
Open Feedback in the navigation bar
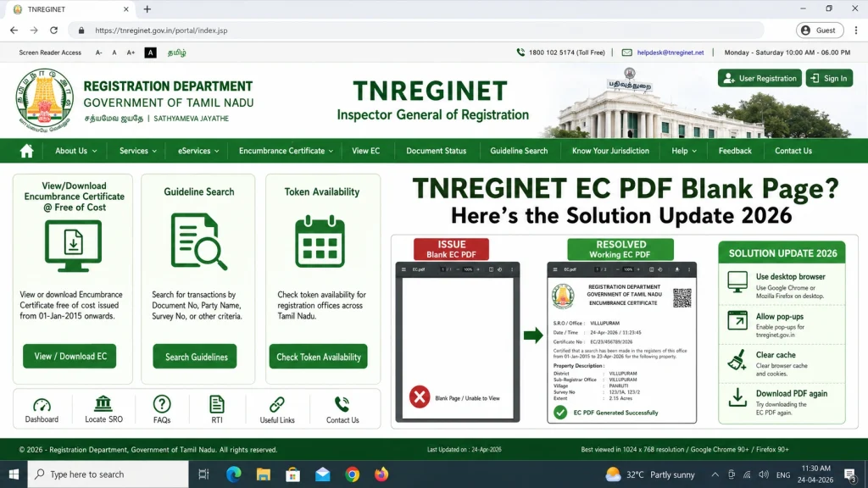pyautogui.click(x=735, y=151)
